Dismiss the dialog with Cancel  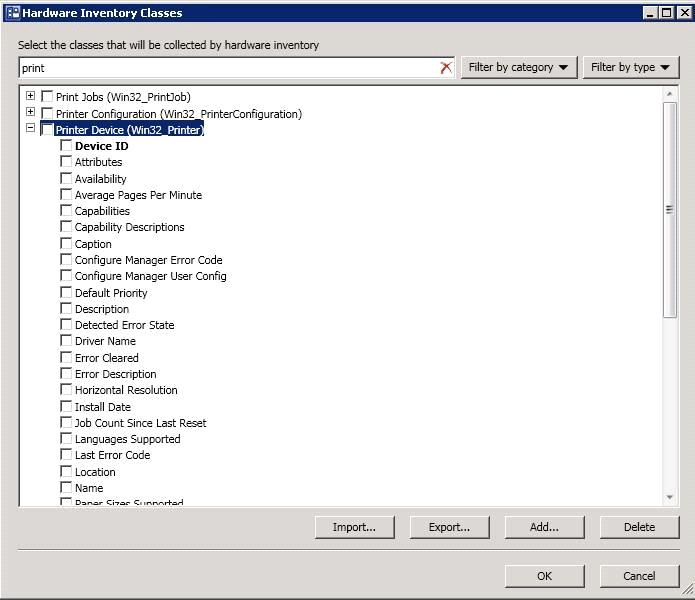pos(639,576)
